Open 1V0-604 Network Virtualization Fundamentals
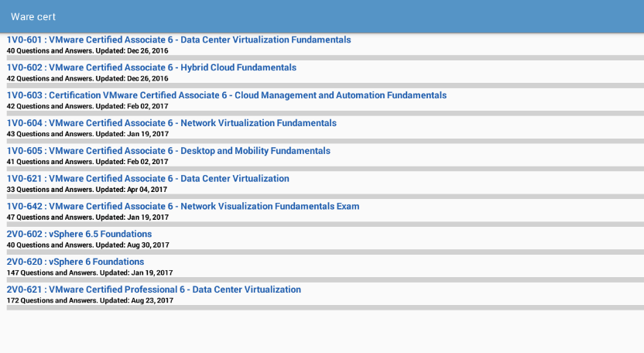This screenshot has width=644, height=353. (172, 123)
